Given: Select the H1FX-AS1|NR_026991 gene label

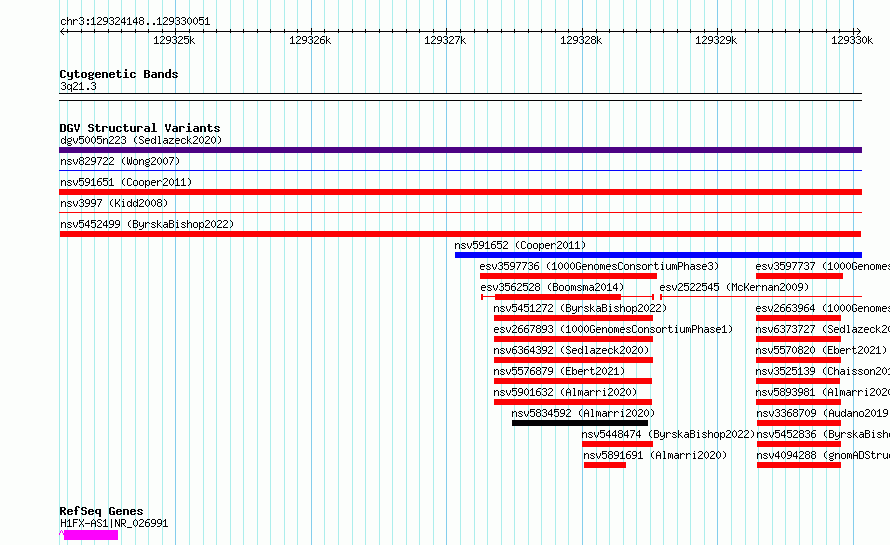Looking at the screenshot, I should [114, 523].
